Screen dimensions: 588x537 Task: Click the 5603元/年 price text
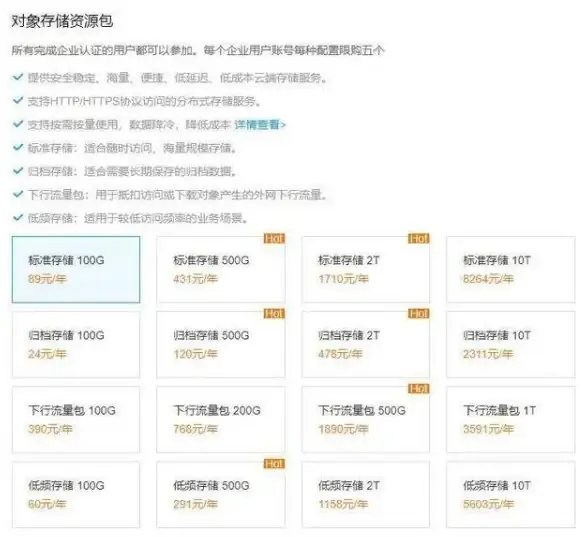point(488,504)
